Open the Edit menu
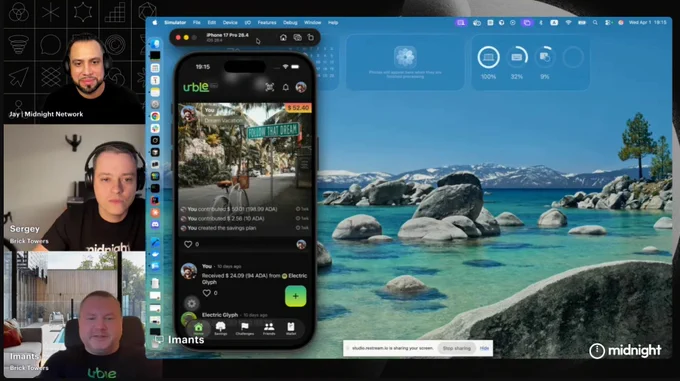This screenshot has height=381, width=680. click(212, 23)
